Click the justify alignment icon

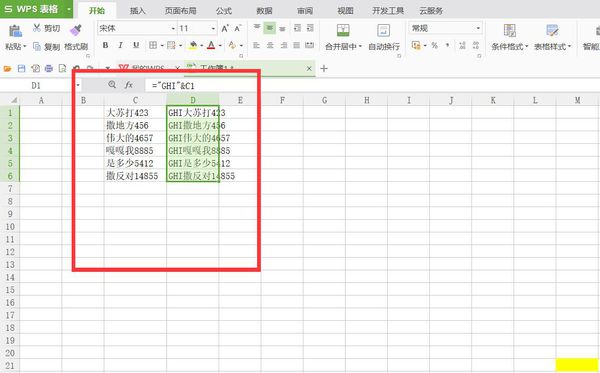pyautogui.click(x=297, y=45)
